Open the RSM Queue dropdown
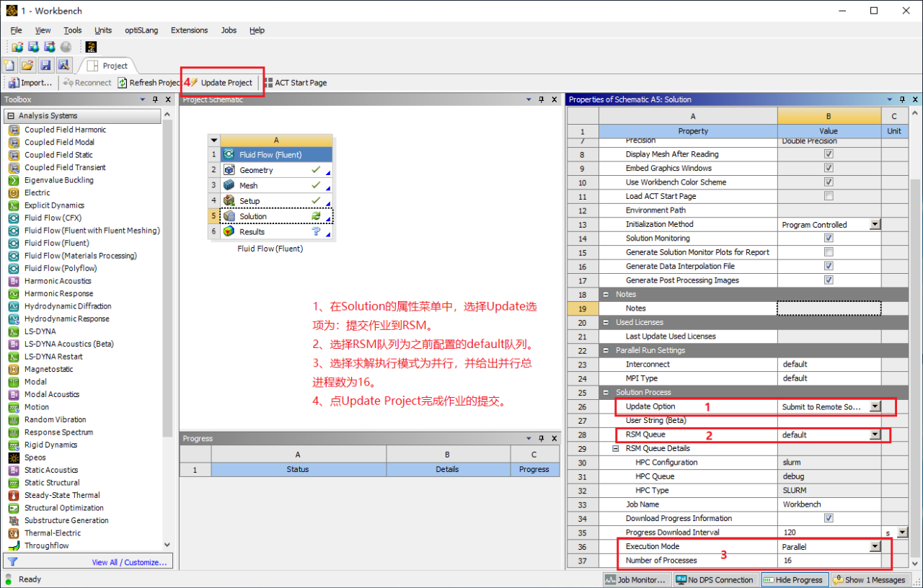The width and height of the screenshot is (923, 588). tap(875, 435)
